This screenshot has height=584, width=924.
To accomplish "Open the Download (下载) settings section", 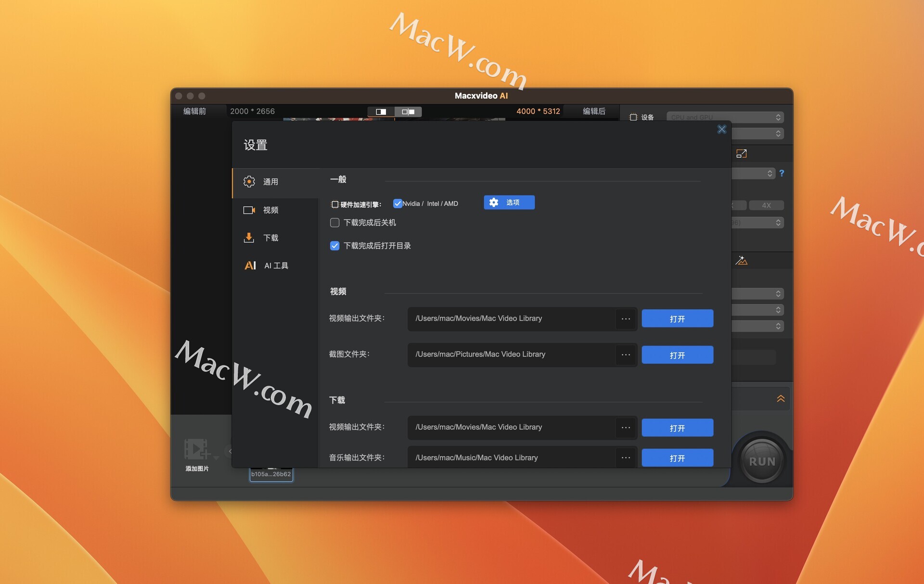I will (x=270, y=238).
